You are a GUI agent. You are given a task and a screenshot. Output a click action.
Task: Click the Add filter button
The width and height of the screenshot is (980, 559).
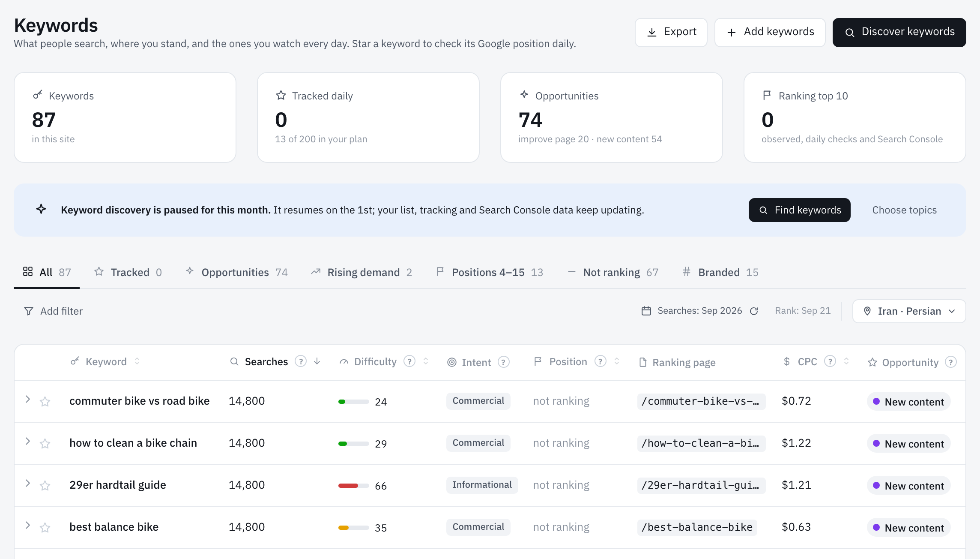[53, 311]
